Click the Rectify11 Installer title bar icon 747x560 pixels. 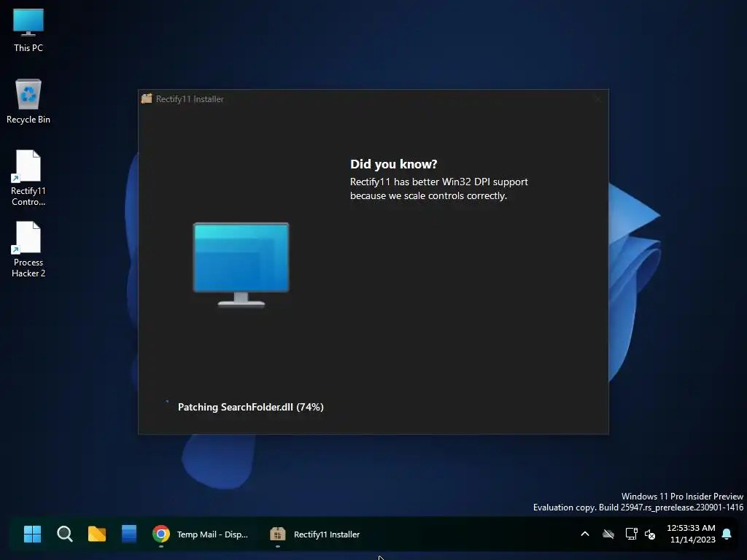147,98
